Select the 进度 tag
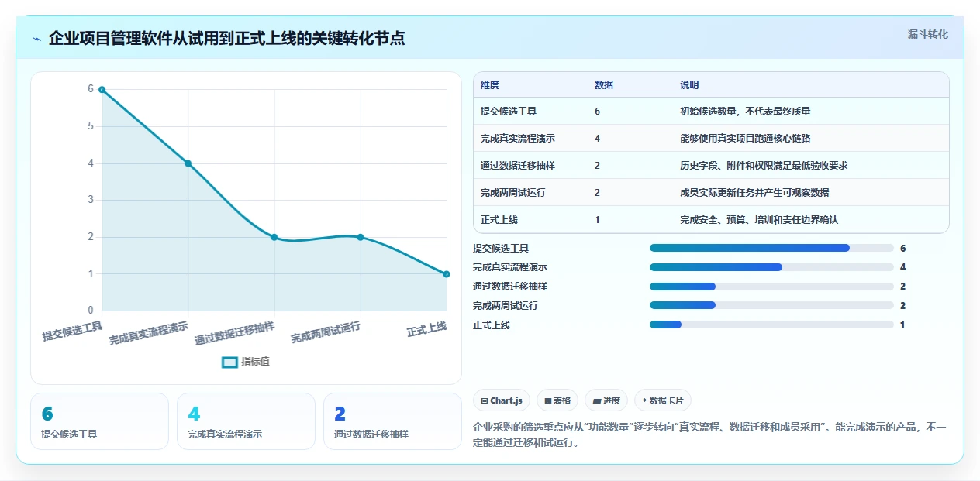Screen dimensions: 980x481 [606, 400]
